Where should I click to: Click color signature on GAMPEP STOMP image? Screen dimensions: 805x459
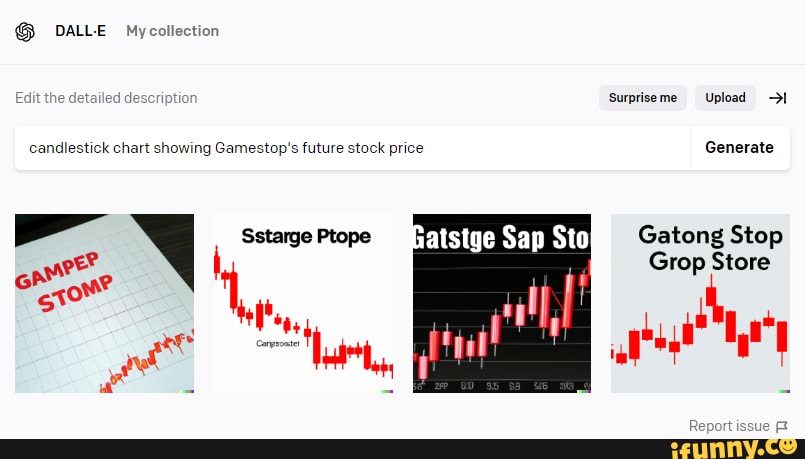tap(186, 390)
